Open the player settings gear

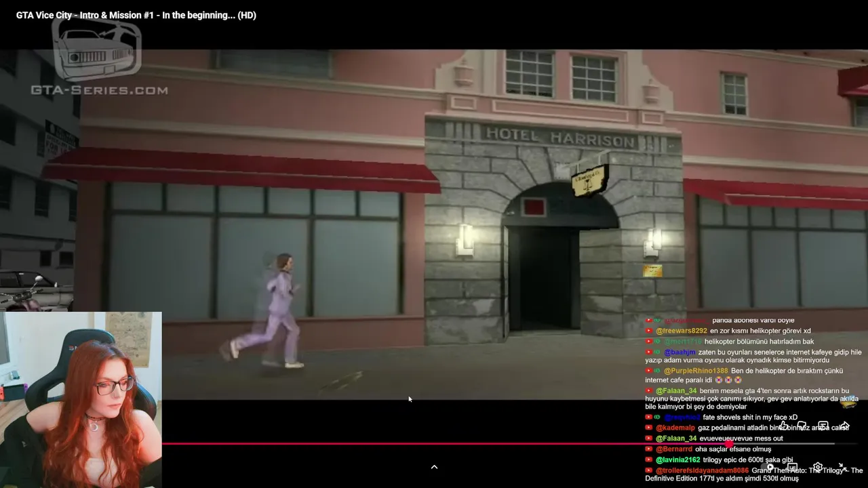(x=818, y=467)
